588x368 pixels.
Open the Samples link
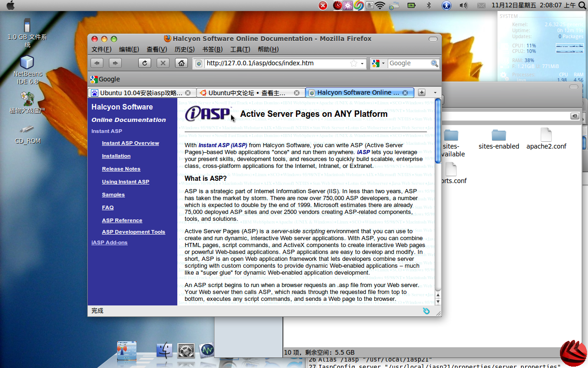click(x=113, y=195)
